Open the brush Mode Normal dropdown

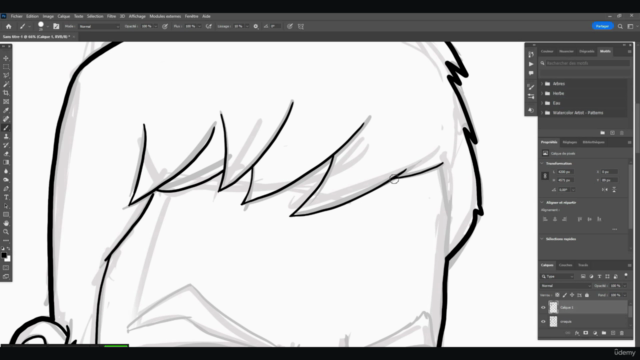[x=99, y=27]
